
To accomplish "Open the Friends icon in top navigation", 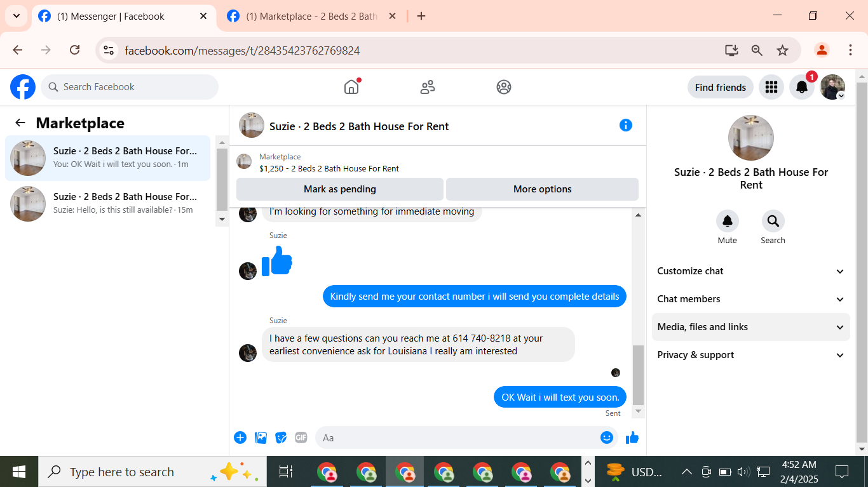I will click(x=428, y=87).
